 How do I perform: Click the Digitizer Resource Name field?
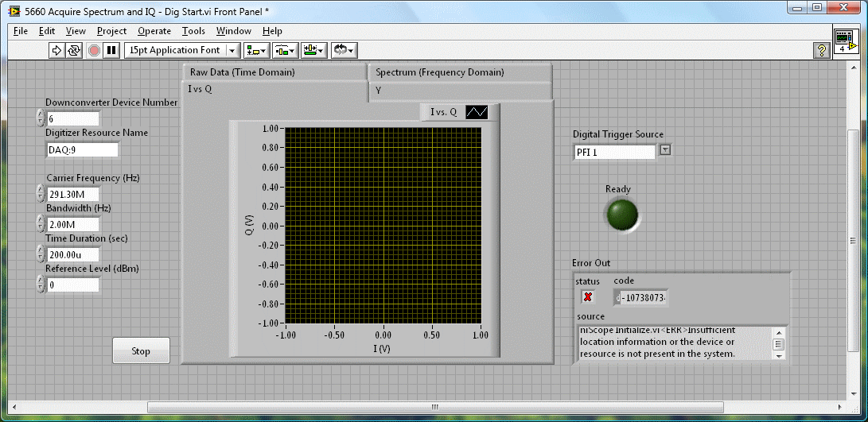[x=83, y=150]
